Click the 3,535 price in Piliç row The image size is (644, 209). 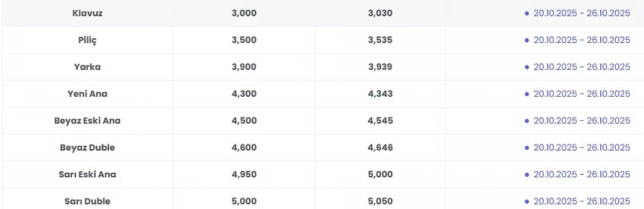(380, 40)
